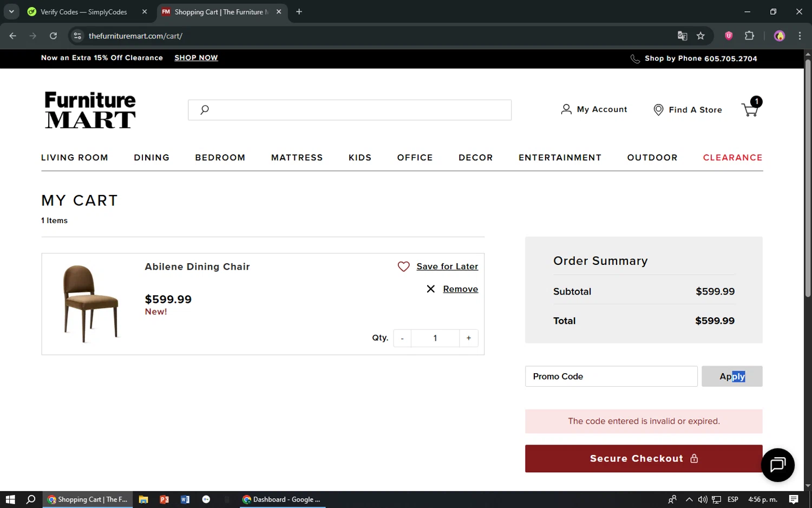
Task: Click the search magnifier icon
Action: (204, 110)
